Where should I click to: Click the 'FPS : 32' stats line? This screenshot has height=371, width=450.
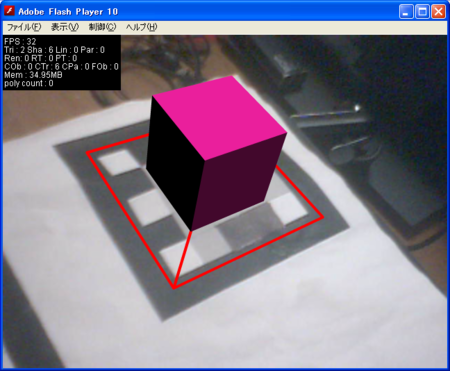[x=20, y=42]
